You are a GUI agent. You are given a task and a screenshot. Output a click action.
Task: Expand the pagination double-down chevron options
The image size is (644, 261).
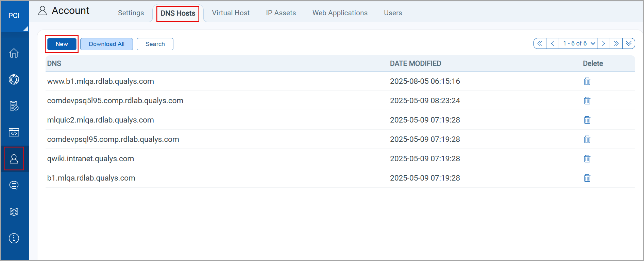pyautogui.click(x=628, y=43)
